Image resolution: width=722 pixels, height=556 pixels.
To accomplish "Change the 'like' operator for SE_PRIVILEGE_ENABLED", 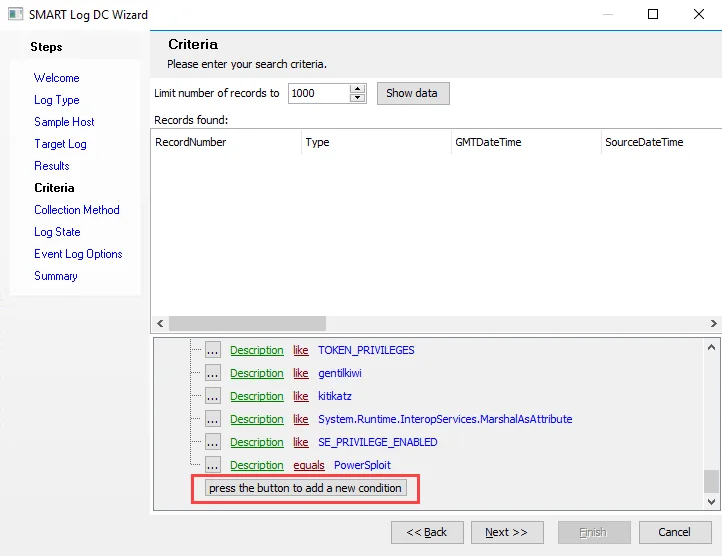I will [x=301, y=442].
